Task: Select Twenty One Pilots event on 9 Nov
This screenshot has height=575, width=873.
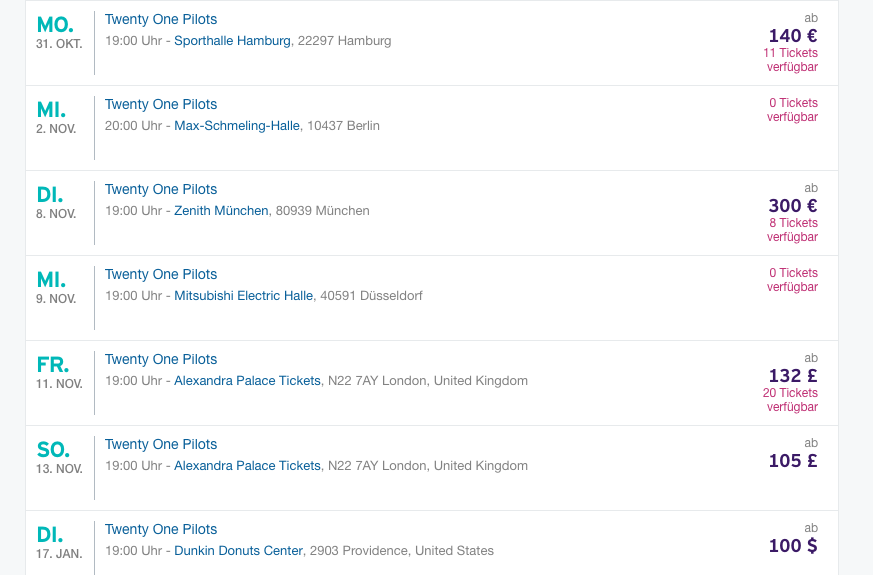Action: [x=161, y=274]
